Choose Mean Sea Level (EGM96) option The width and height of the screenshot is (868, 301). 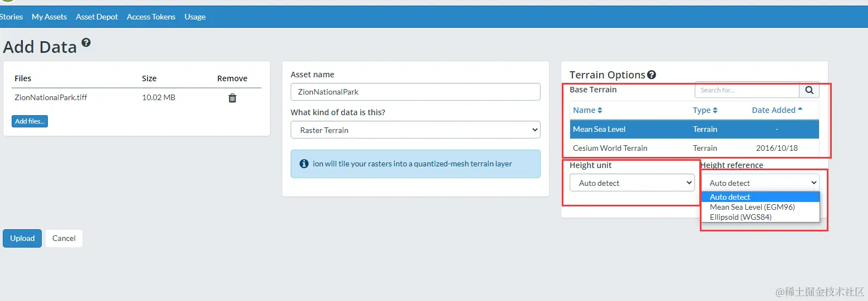[760, 207]
